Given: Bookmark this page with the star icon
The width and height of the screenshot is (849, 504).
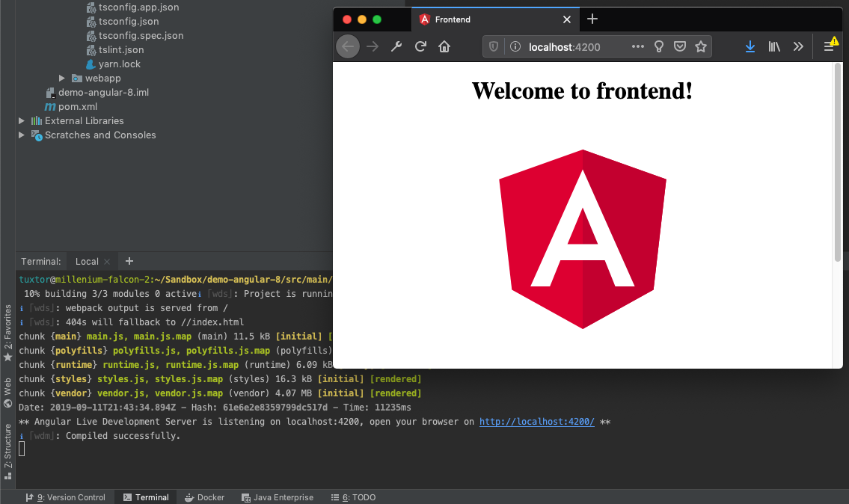Looking at the screenshot, I should 701,46.
